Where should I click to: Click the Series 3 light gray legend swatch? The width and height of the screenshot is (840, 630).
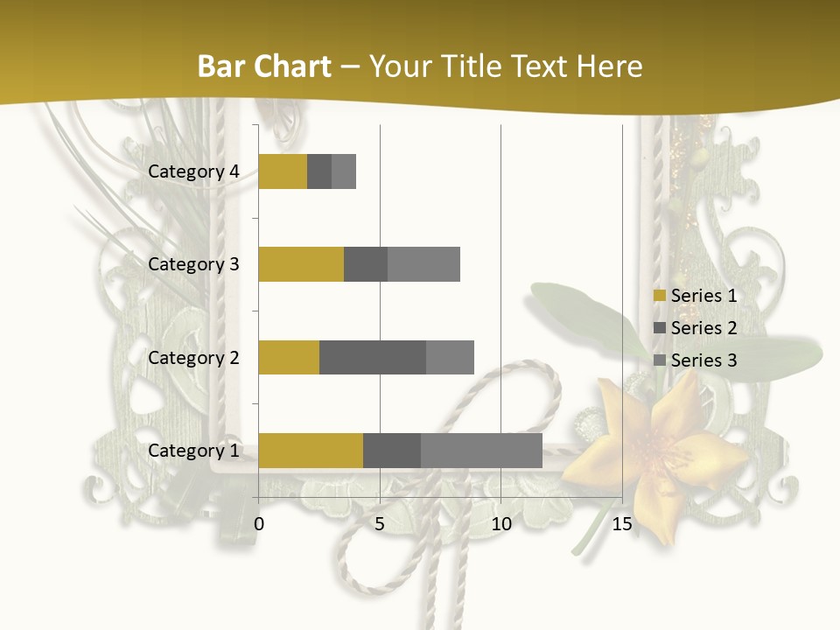(660, 360)
